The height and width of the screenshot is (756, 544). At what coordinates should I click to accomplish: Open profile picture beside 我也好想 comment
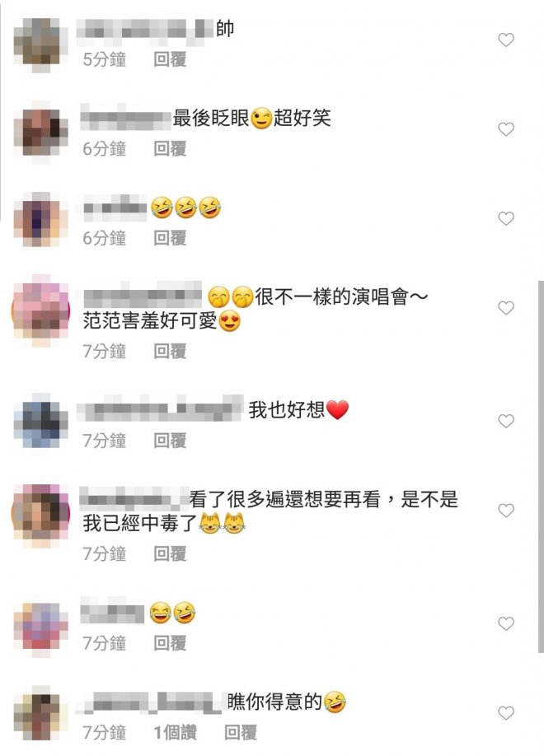pyautogui.click(x=40, y=421)
